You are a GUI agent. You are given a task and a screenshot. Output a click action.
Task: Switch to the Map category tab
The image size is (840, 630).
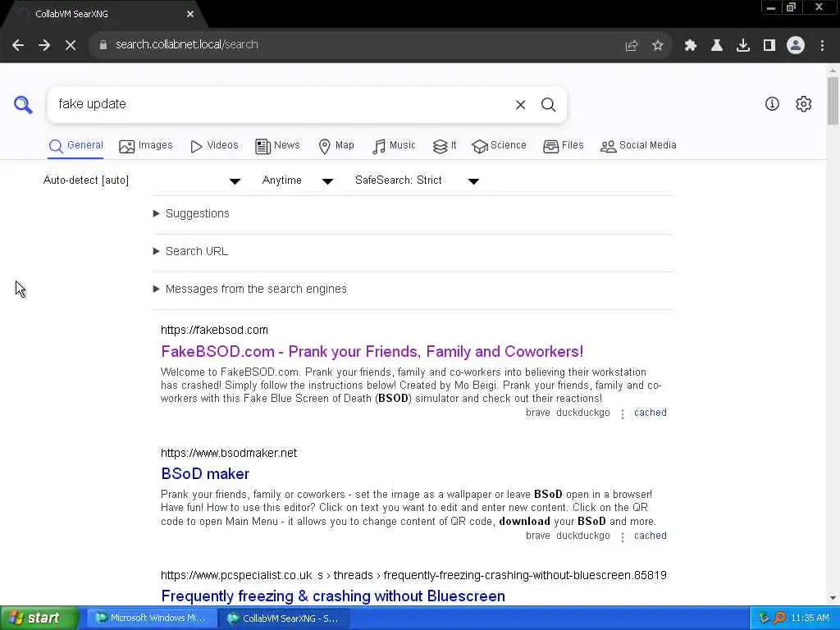(x=336, y=146)
